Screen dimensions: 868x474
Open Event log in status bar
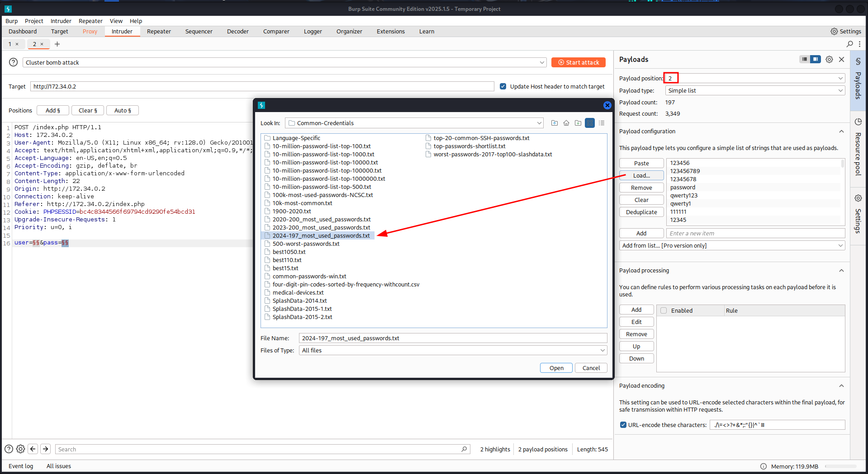[x=21, y=466]
